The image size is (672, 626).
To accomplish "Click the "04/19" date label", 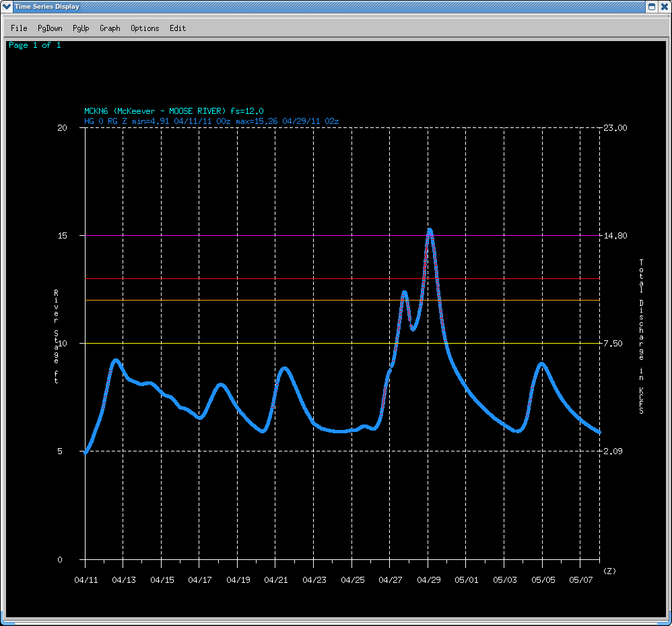I will [x=238, y=580].
